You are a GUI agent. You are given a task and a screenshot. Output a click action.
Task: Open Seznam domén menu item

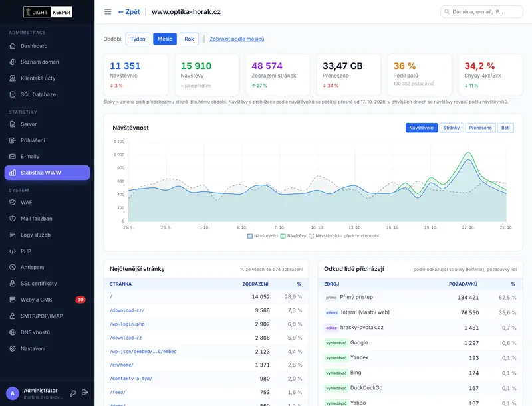pyautogui.click(x=47, y=62)
